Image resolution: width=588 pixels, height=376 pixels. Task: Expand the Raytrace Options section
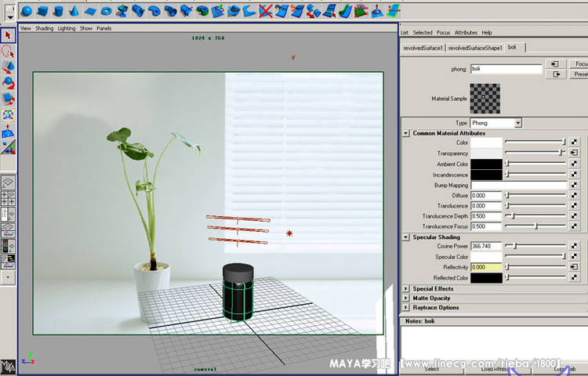pos(406,308)
